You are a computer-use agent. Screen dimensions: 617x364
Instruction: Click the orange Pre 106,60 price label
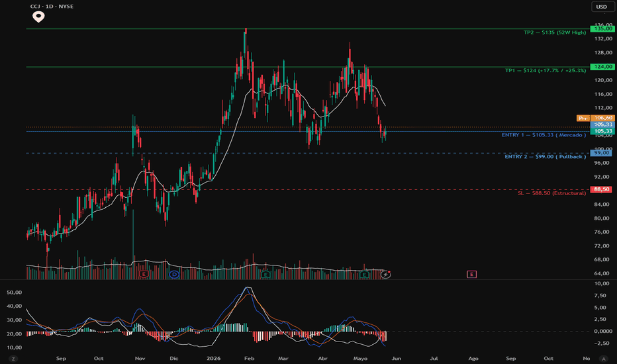tap(595, 118)
